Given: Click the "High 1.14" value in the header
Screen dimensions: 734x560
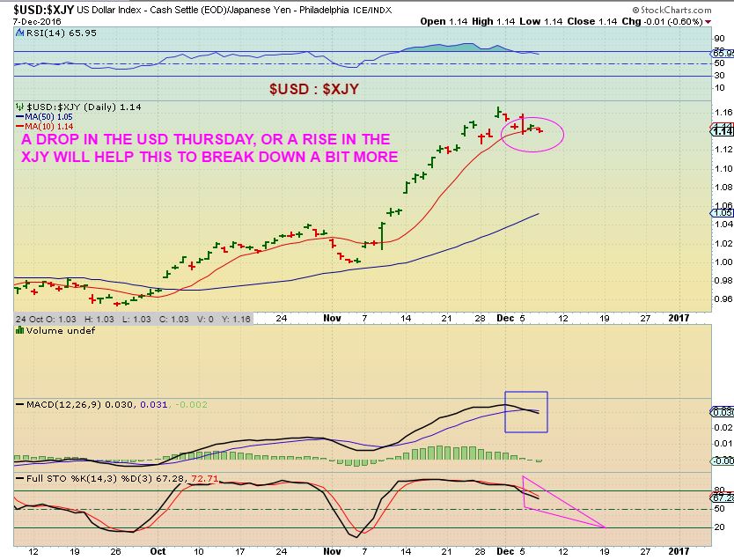Looking at the screenshot, I should click(493, 21).
